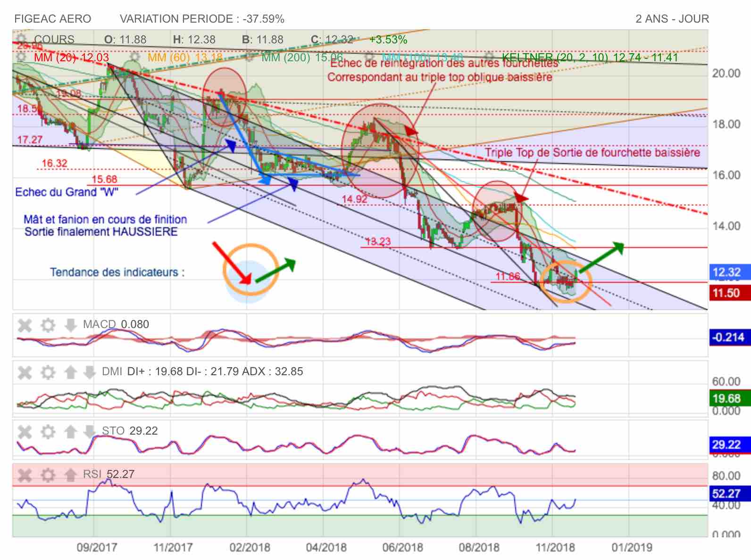751x560 pixels.
Task: Move the DMI panel down
Action: tap(89, 372)
